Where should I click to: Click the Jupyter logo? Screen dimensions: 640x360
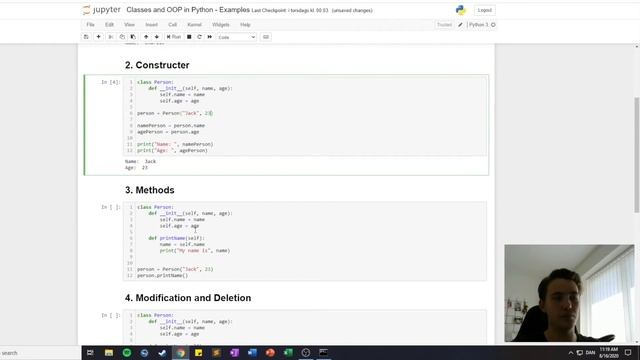(x=101, y=10)
